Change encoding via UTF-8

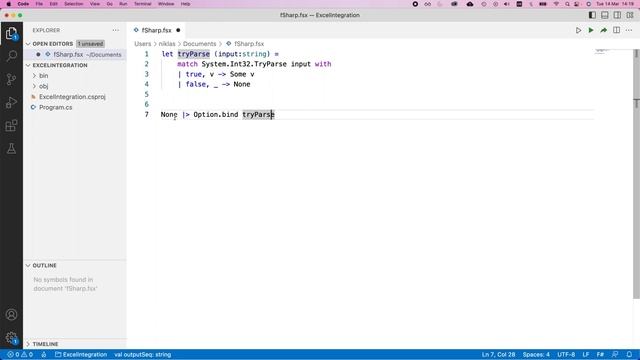pyautogui.click(x=566, y=354)
